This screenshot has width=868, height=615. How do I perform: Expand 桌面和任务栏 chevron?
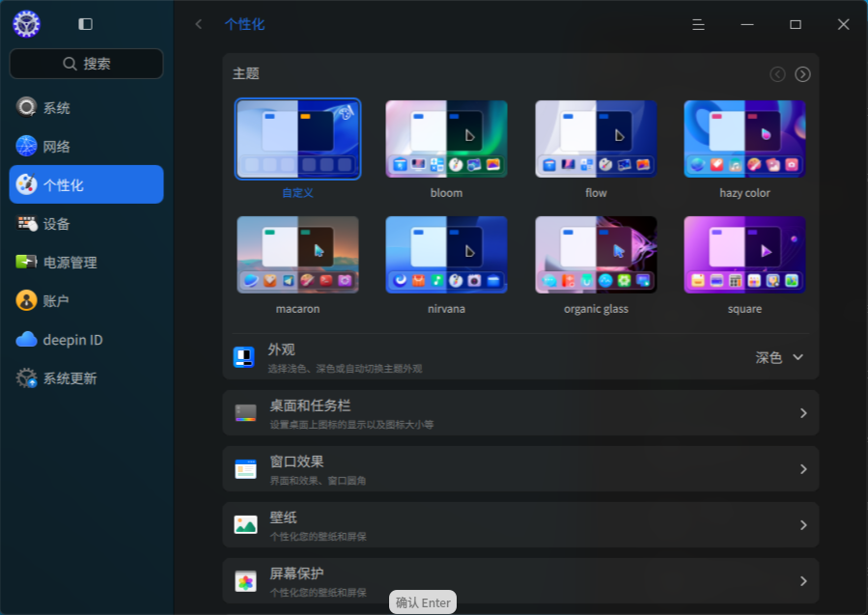coord(803,413)
